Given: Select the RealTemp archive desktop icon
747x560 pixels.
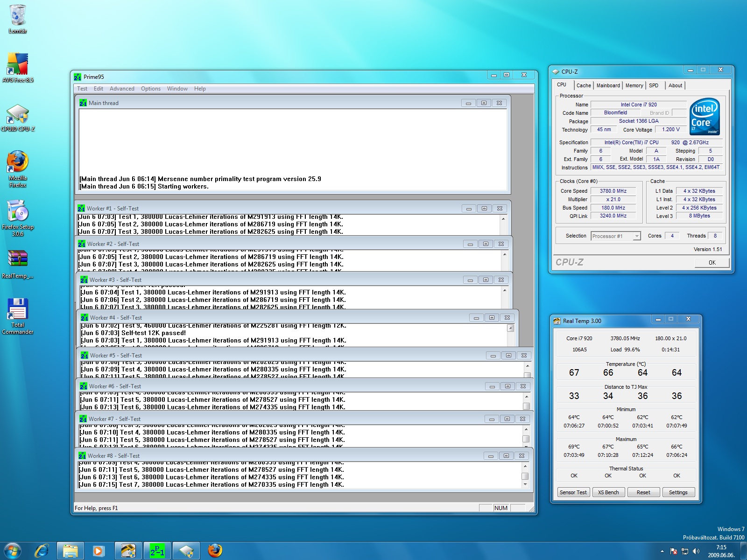Looking at the screenshot, I should 17,264.
